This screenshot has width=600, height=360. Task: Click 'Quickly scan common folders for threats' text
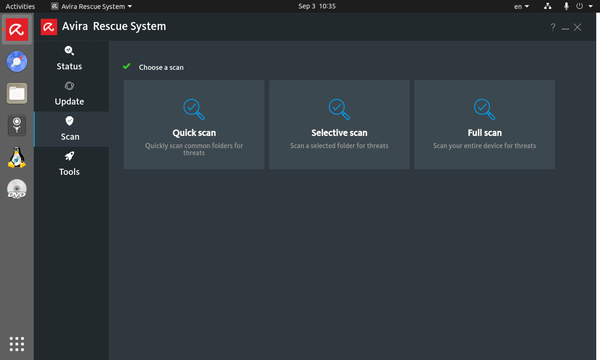point(194,149)
